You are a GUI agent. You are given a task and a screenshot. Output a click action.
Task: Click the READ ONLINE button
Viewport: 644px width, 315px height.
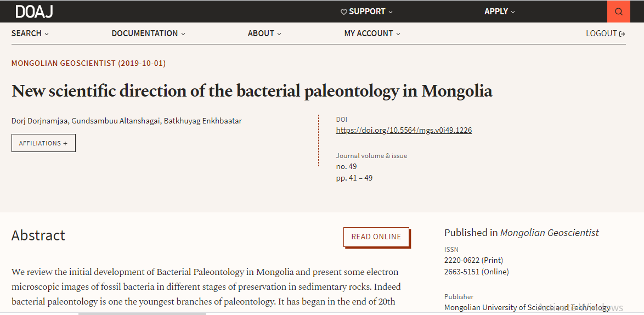coord(376,237)
